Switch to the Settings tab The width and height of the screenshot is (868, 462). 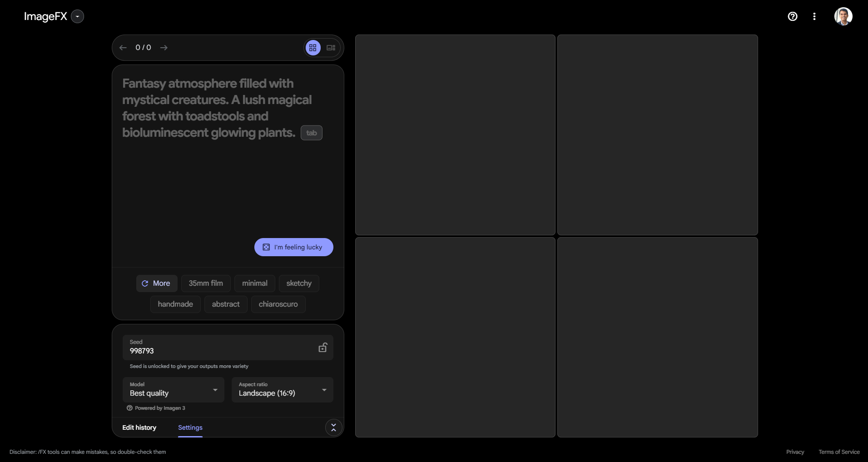pyautogui.click(x=190, y=427)
